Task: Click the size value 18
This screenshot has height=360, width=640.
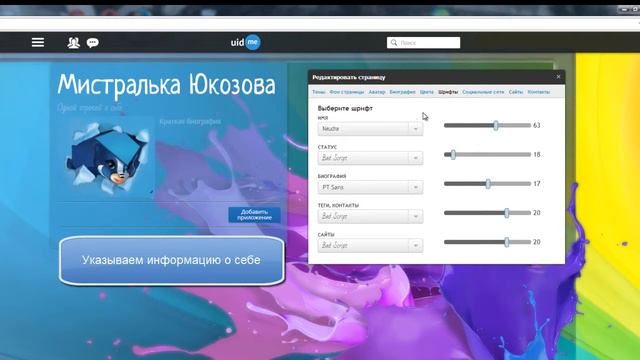Action: click(x=537, y=155)
